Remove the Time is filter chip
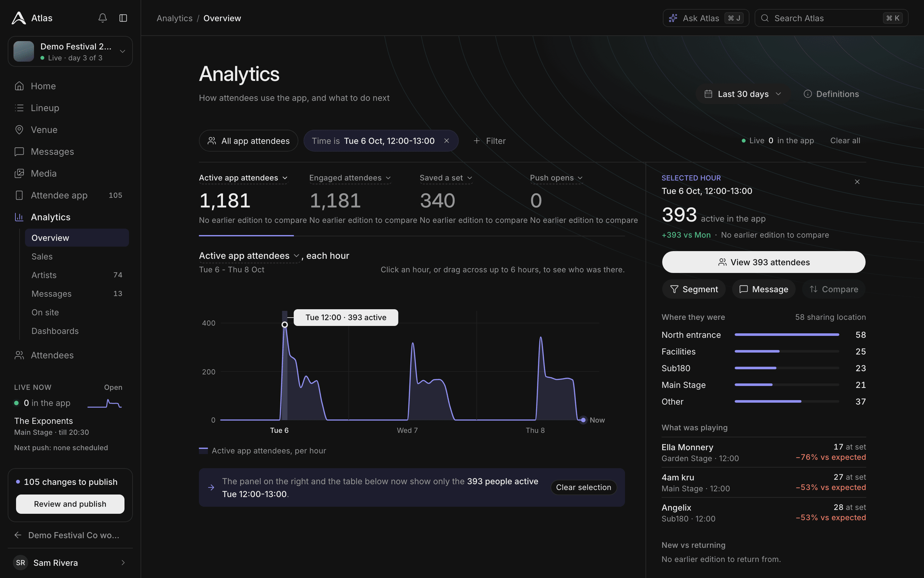 click(446, 141)
